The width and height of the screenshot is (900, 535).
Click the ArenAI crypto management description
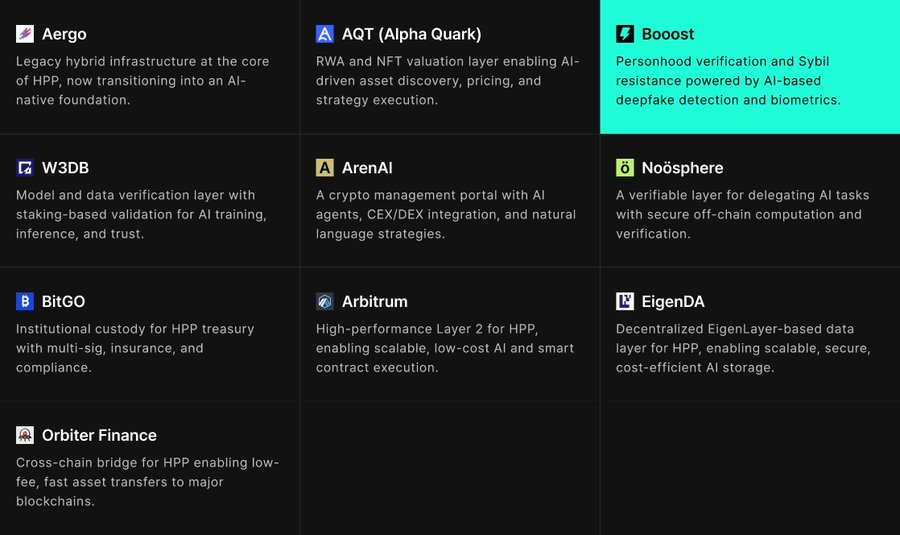coord(446,214)
